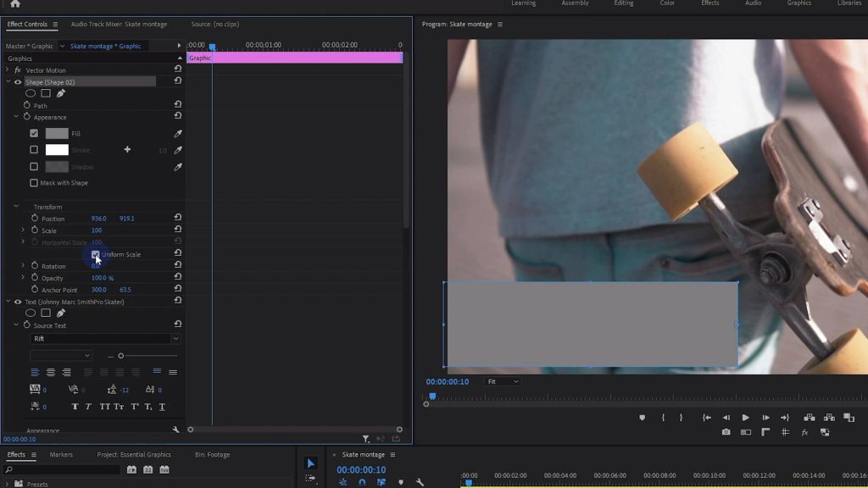
Task: Switch to Audio workspace
Action: coord(753,3)
